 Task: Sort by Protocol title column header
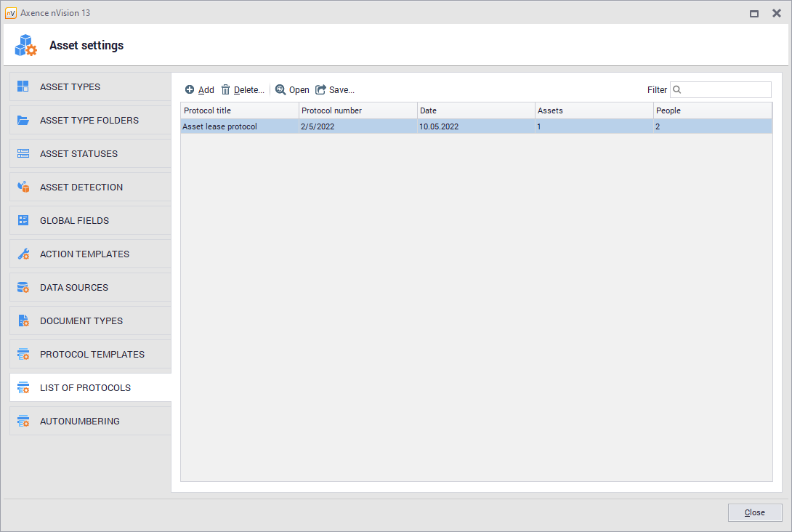239,110
